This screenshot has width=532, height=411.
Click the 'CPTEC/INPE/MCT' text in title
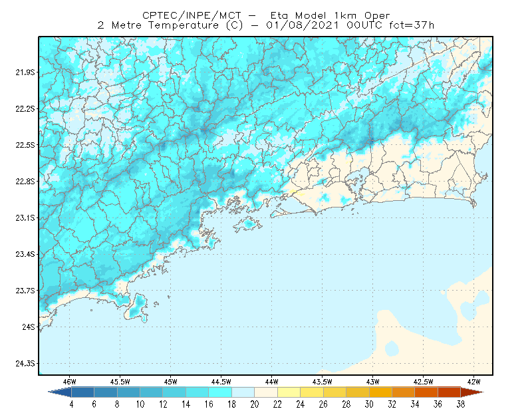pos(192,15)
